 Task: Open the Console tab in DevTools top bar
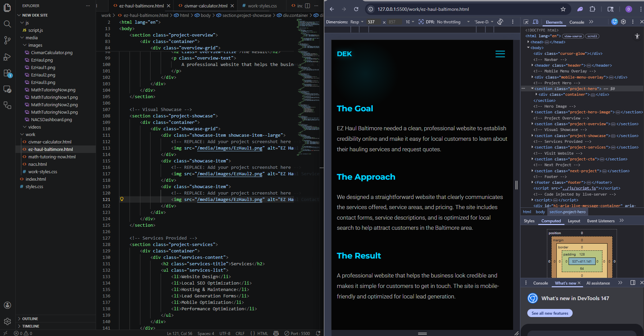tap(577, 22)
